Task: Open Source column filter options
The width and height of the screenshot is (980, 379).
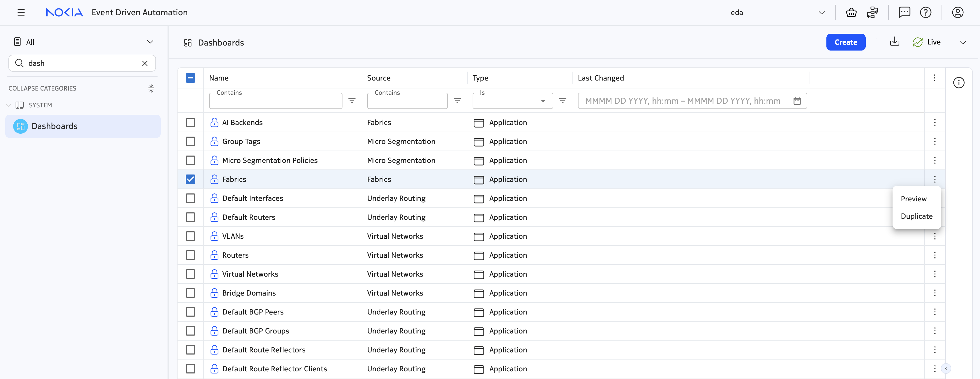Action: click(457, 100)
